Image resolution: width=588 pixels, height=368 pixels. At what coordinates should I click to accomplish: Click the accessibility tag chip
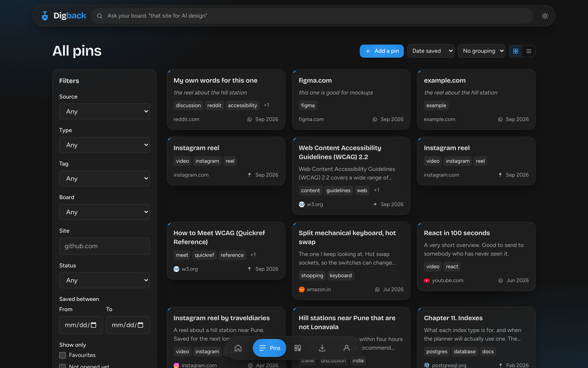pyautogui.click(x=243, y=105)
